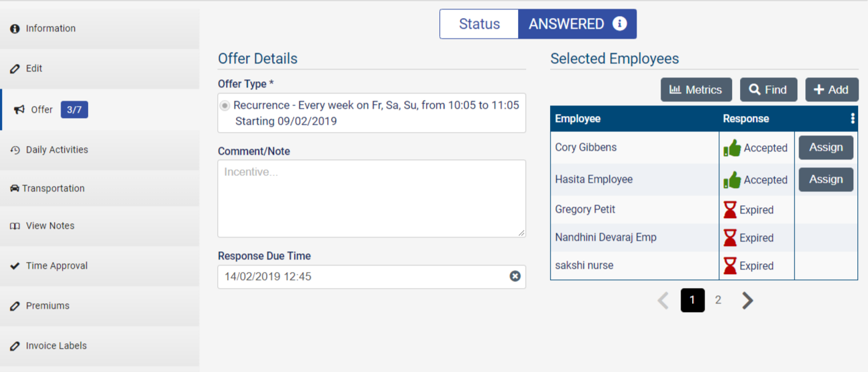
Task: Go to next page of employees
Action: [747, 301]
